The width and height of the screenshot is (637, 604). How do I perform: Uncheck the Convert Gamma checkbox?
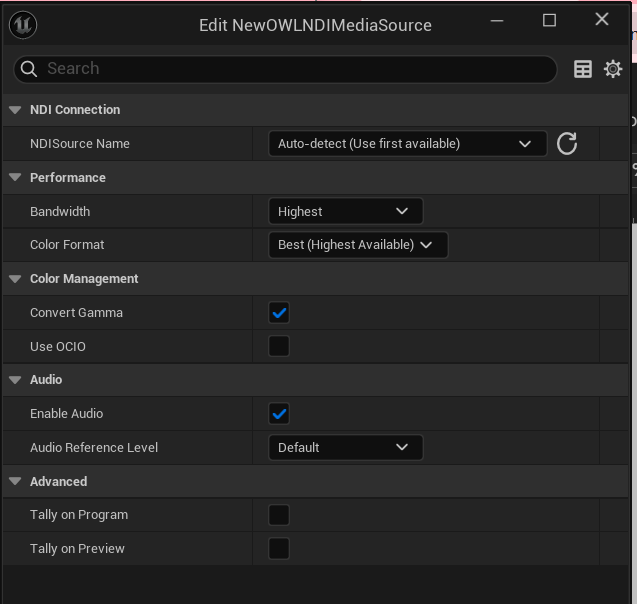[279, 312]
